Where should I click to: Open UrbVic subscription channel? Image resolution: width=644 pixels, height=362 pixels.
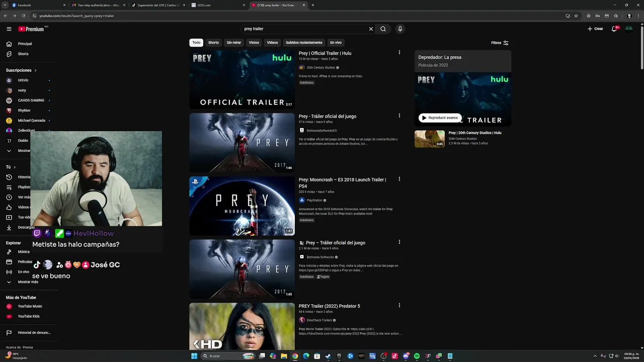(x=23, y=80)
